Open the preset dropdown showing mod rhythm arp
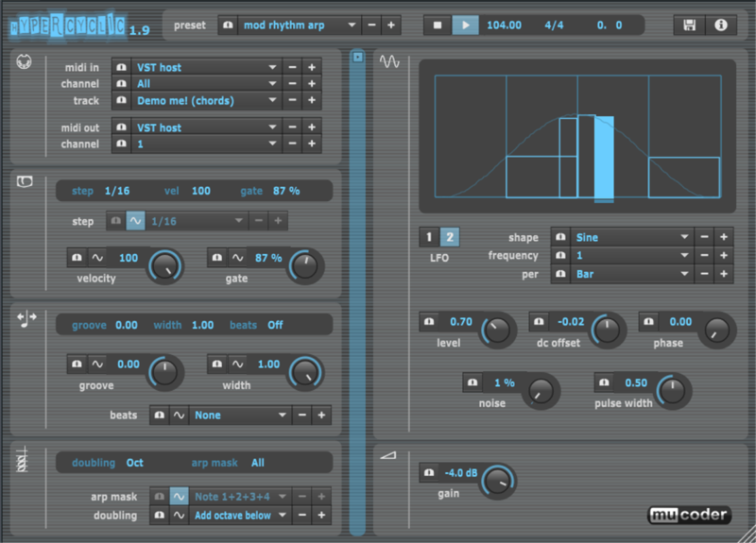Viewport: 756px width, 543px height. (297, 25)
